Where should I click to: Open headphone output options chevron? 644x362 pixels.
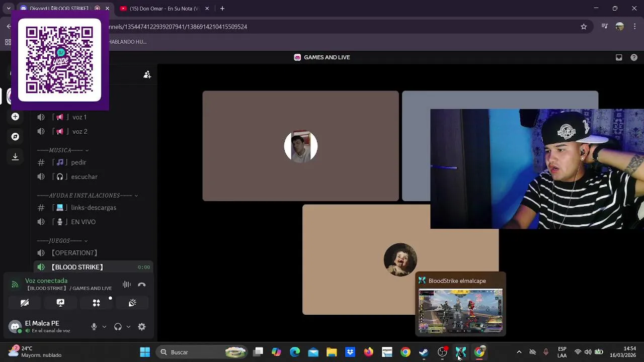coord(128,327)
